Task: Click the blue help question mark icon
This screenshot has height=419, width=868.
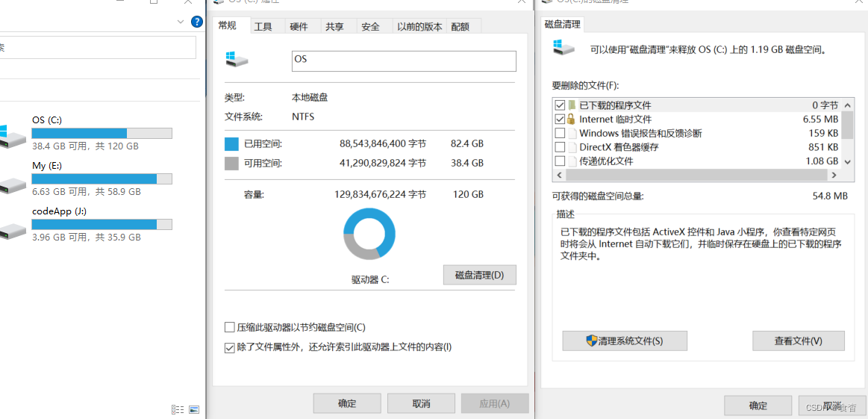Action: (x=196, y=22)
